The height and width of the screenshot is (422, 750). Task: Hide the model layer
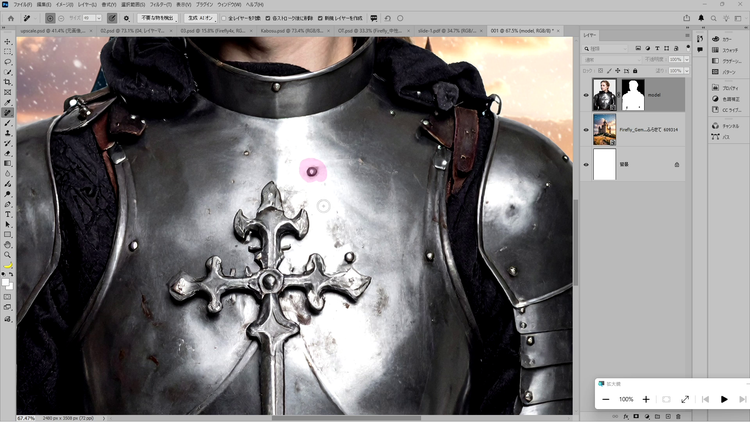[x=586, y=95]
